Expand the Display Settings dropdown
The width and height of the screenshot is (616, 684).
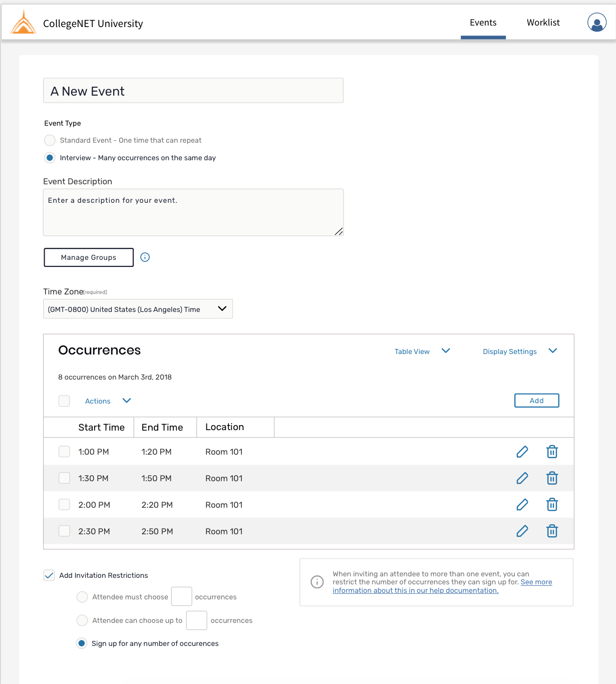(x=520, y=352)
